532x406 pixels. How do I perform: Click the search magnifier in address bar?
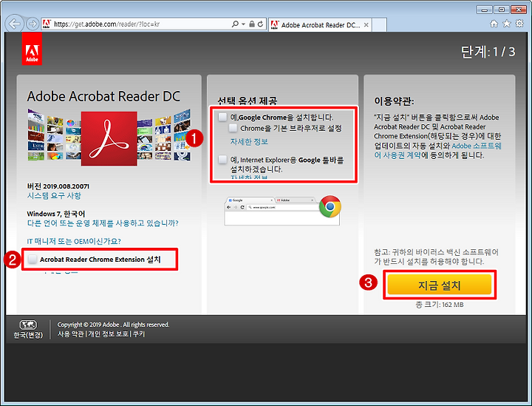tap(235, 24)
